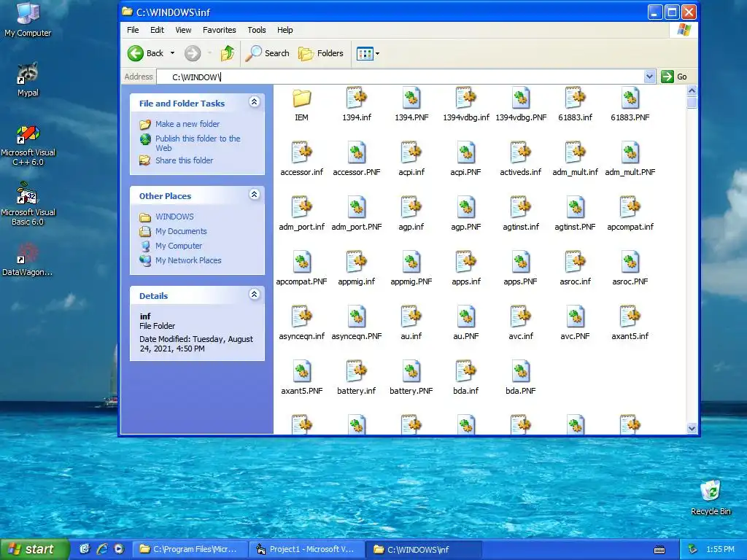Viewport: 747px width, 560px height.
Task: Select the DataWagon desktop shortcut
Action: 28,260
